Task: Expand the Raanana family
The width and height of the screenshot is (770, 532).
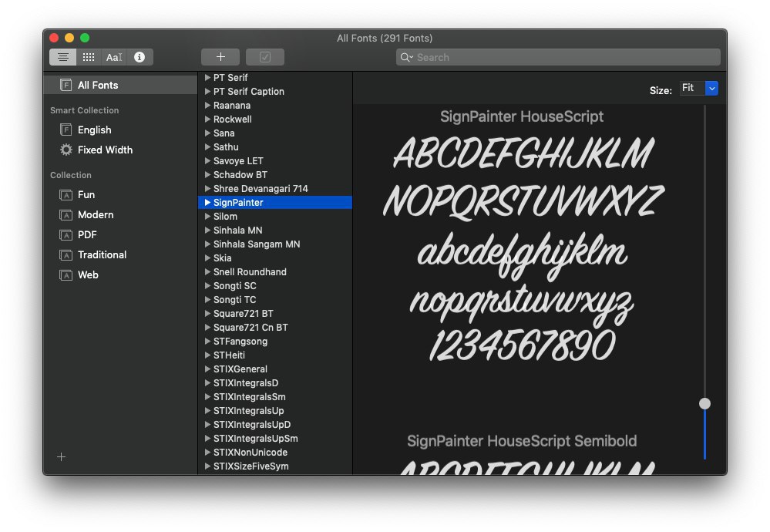Action: [208, 105]
